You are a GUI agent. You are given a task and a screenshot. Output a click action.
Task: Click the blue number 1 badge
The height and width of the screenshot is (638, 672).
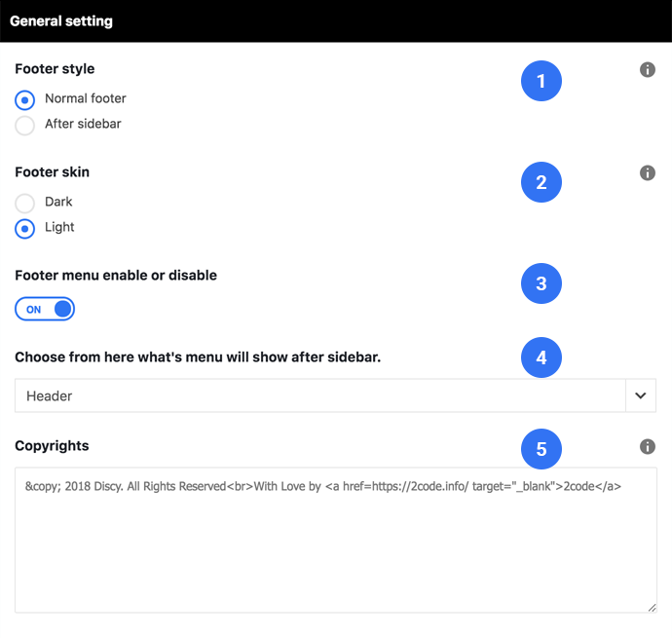541,81
